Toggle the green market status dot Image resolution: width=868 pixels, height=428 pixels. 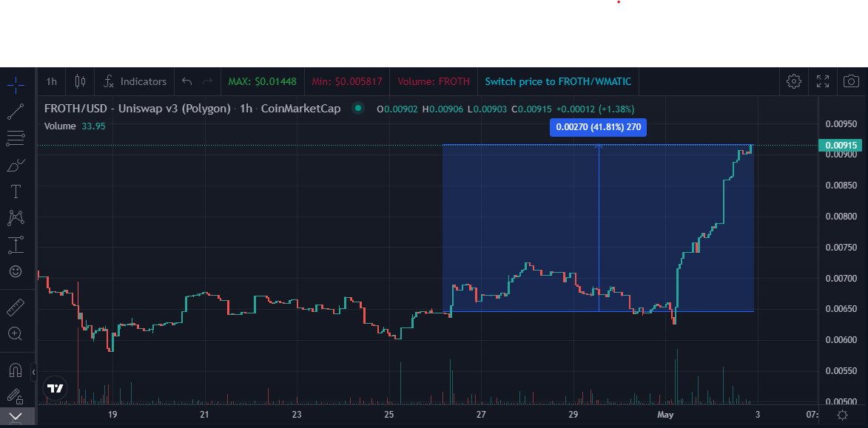coord(358,109)
